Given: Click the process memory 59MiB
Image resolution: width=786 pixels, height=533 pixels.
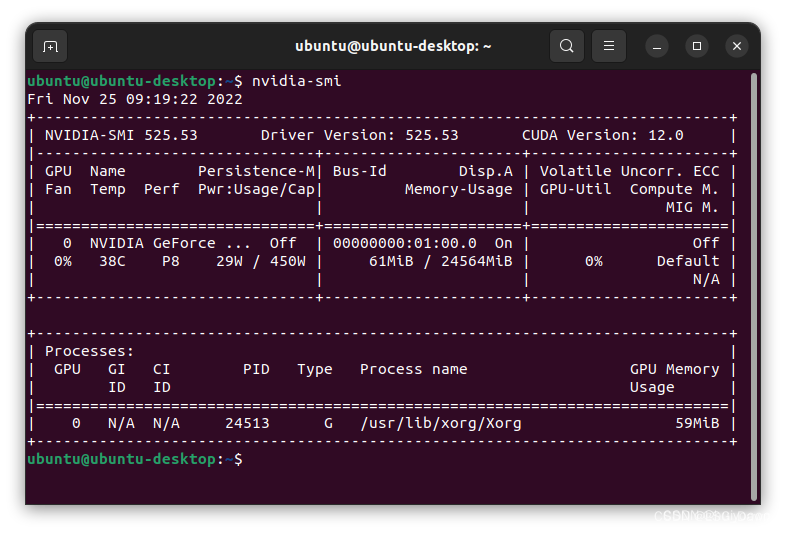Looking at the screenshot, I should pos(697,424).
